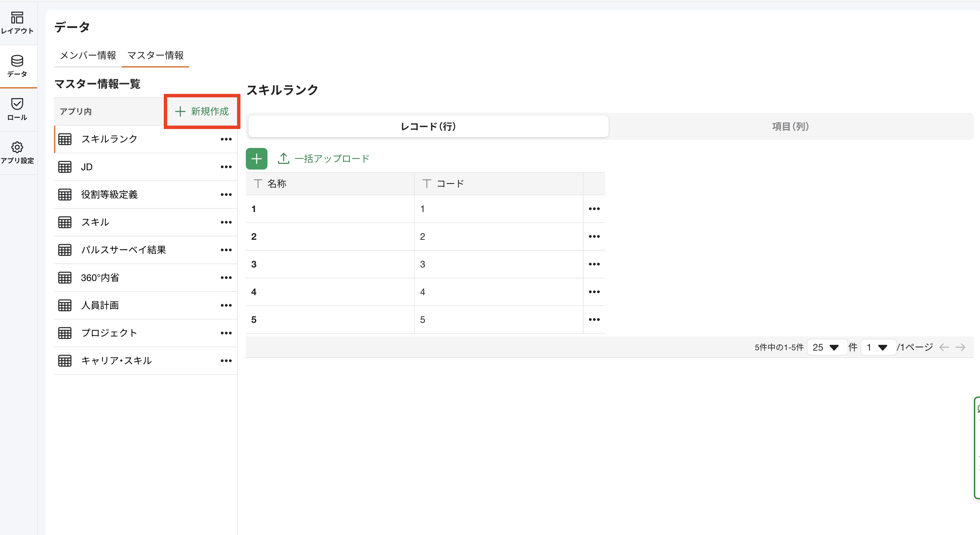
Task: Click green plus add-record button
Action: (256, 159)
